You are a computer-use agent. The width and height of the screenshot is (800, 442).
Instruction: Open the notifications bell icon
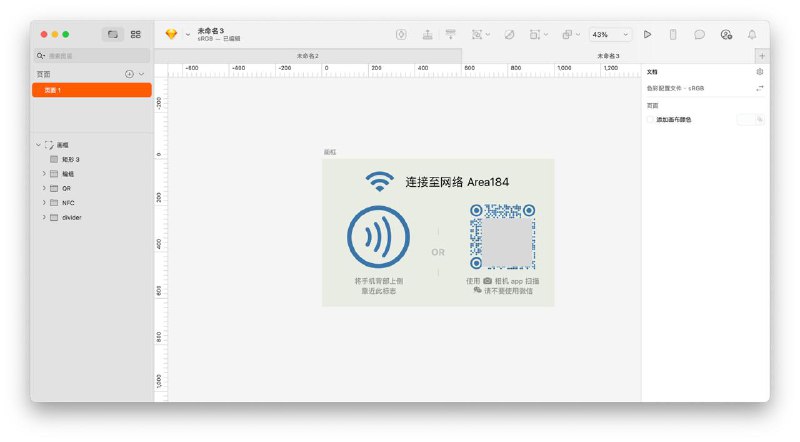tap(752, 34)
